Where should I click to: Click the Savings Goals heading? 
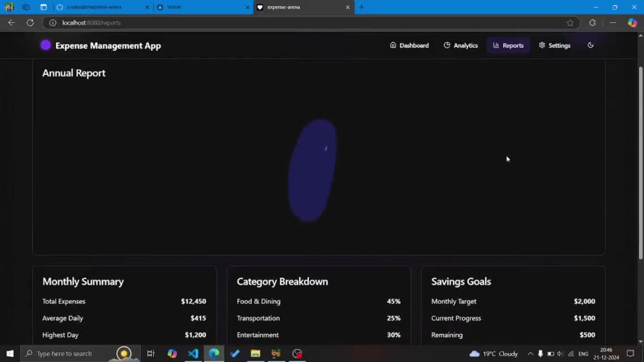point(461,281)
